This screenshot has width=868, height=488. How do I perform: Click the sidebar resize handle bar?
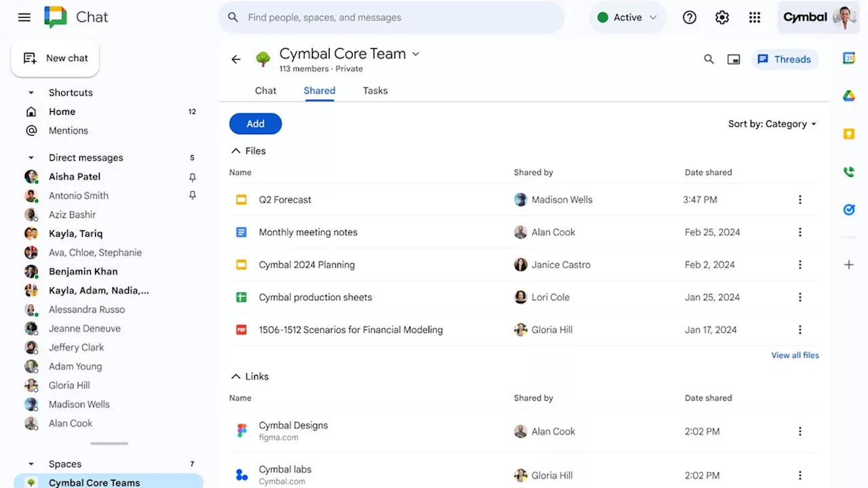[109, 444]
